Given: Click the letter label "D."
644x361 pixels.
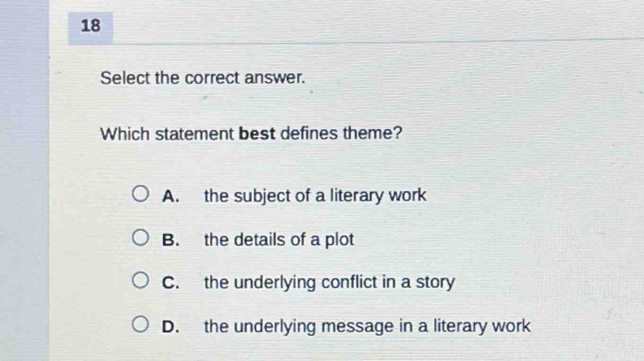Looking at the screenshot, I should click(x=171, y=327).
